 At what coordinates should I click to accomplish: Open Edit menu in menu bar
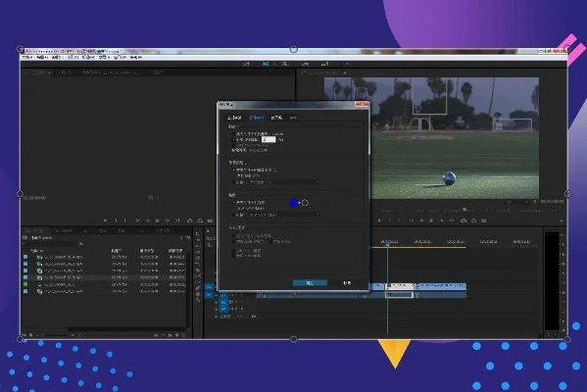point(41,57)
